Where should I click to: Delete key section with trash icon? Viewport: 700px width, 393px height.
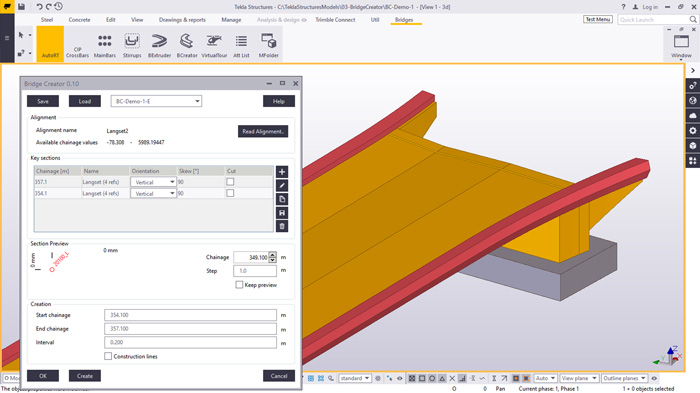pos(282,226)
